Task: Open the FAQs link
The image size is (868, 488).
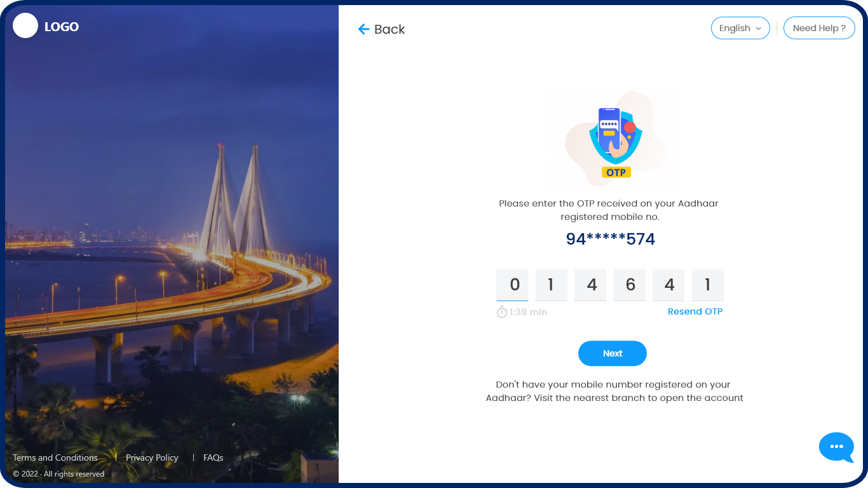Action: point(213,457)
